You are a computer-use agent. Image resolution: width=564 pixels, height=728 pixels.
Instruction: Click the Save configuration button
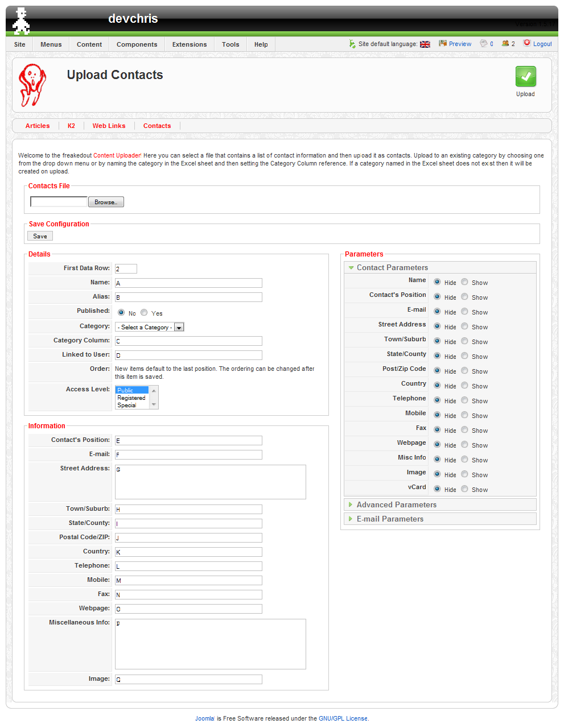40,236
